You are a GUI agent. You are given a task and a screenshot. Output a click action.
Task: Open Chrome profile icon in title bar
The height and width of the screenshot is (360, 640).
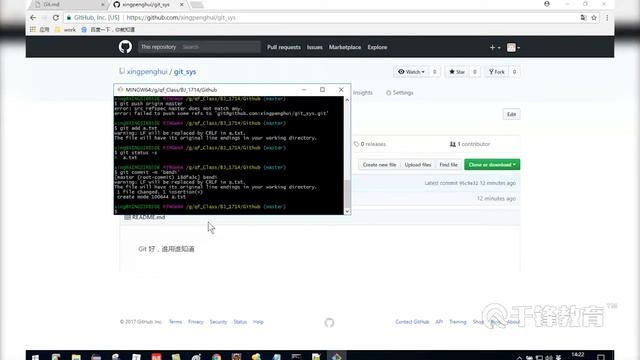tap(547, 4)
